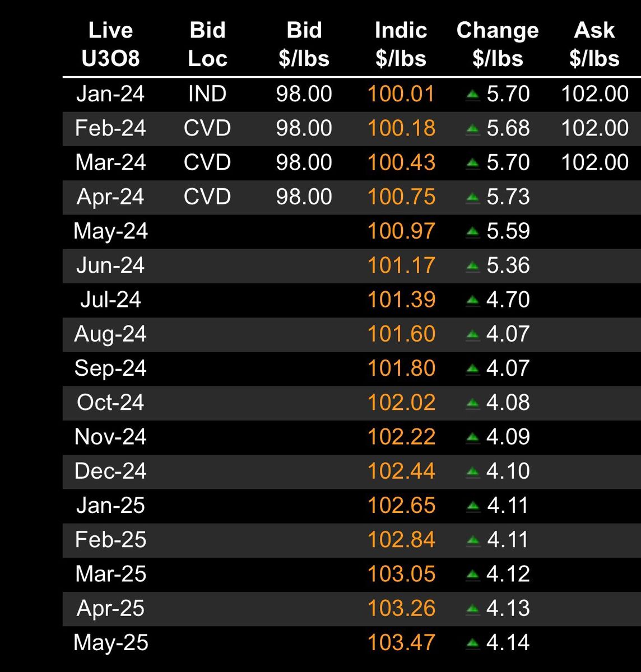The height and width of the screenshot is (672, 641).
Task: Click the green up arrow in Jan-24 row
Action: point(473,95)
